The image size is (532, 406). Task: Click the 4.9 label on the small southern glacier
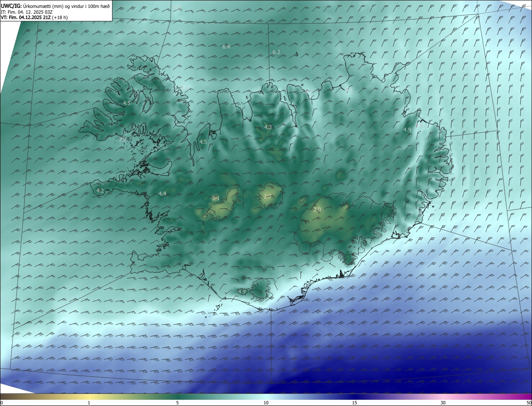(242, 291)
